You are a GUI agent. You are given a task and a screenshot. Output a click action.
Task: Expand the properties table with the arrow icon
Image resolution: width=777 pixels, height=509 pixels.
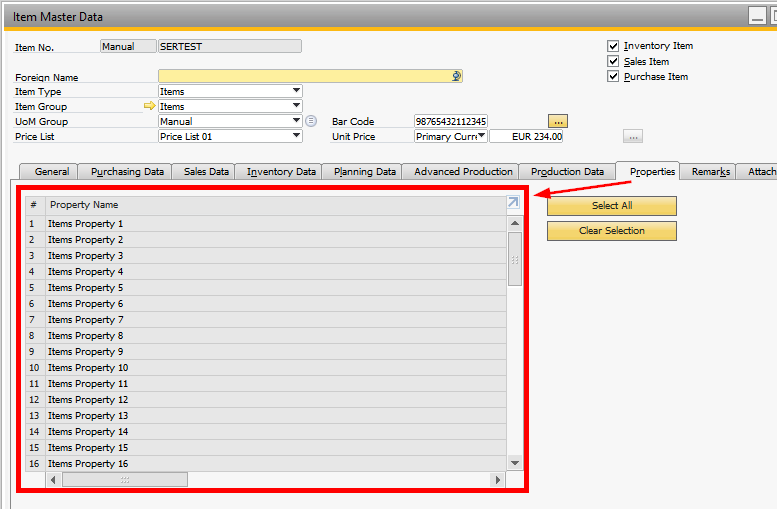[x=513, y=203]
